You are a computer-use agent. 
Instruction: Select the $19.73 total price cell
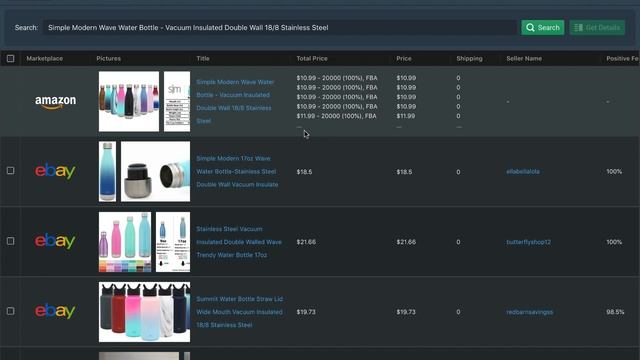[306, 312]
